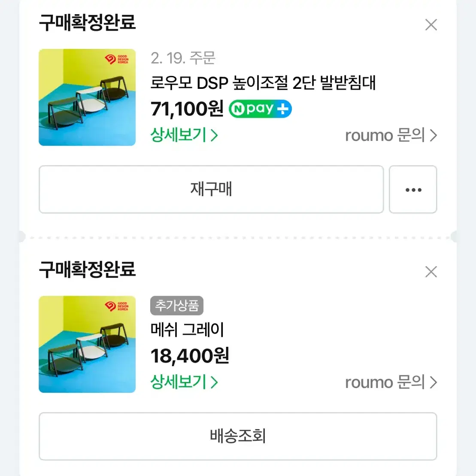Tap the 18,400원 price

pos(190,356)
